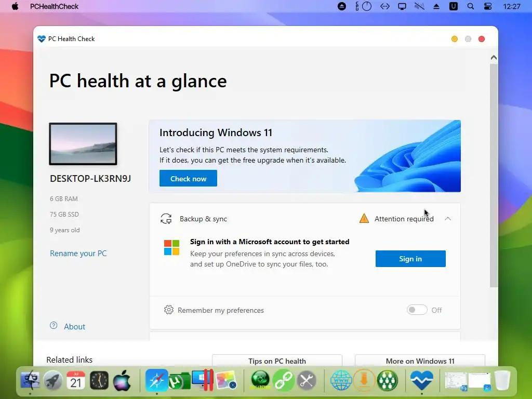Click the Backup & sync label
Viewport: 532px width, 399px height.
pyautogui.click(x=203, y=219)
